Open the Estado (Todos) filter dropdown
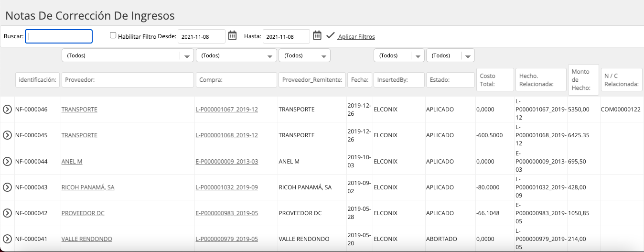The width and height of the screenshot is (644, 252). point(450,55)
